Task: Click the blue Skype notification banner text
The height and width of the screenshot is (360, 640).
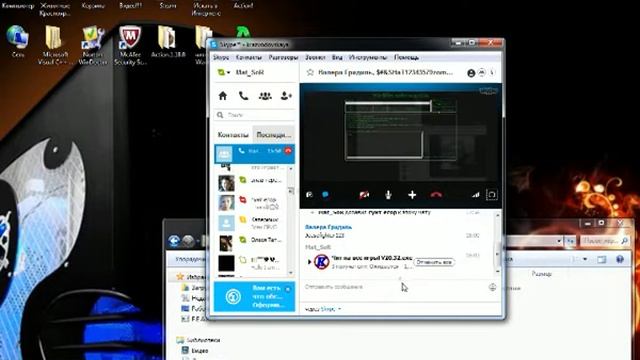Action: pyautogui.click(x=268, y=297)
